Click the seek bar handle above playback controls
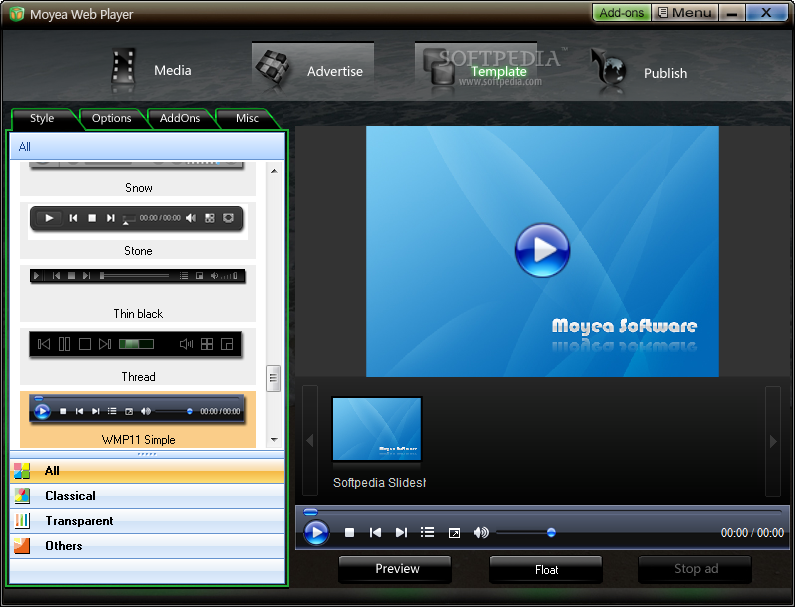 click(310, 512)
